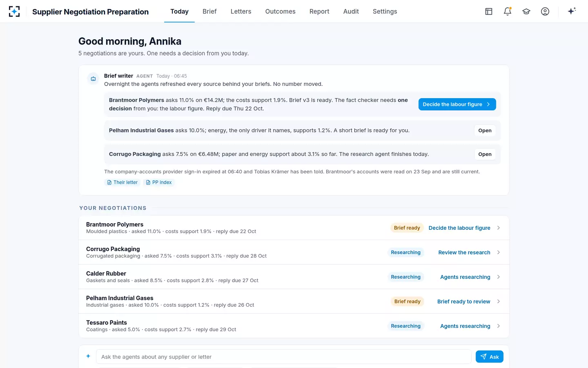Expand Calder Rubber row chevron
This screenshot has width=588, height=368.
499,277
